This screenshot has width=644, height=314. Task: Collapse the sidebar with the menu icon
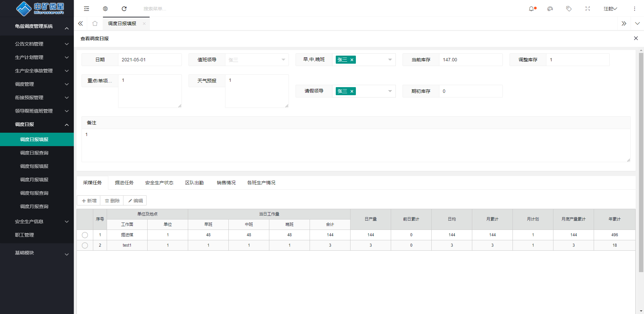pos(87,9)
